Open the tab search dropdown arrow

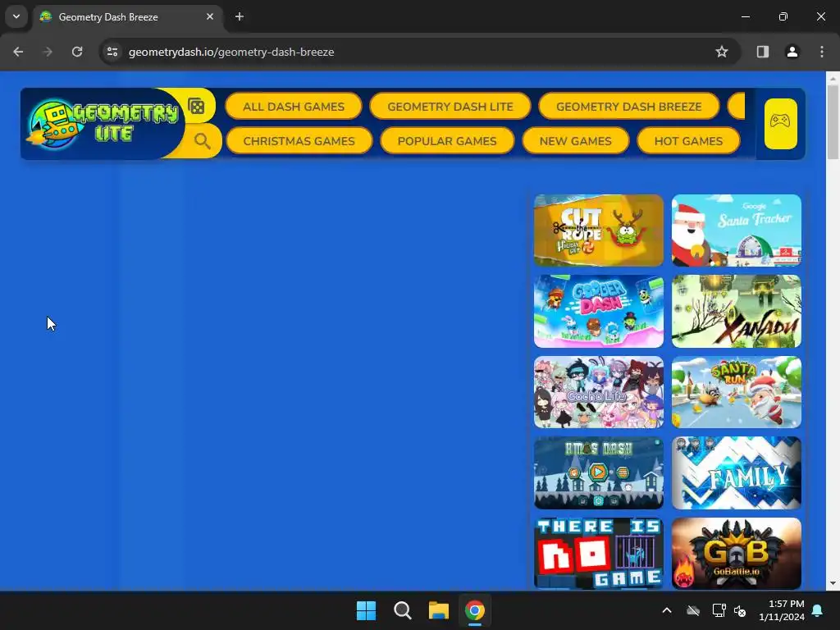(16, 16)
